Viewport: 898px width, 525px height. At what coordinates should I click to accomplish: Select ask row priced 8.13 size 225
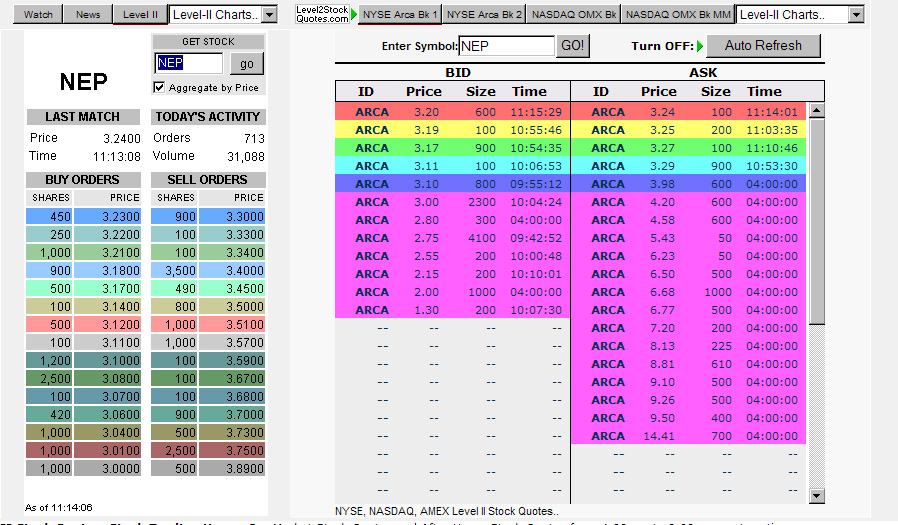point(688,346)
